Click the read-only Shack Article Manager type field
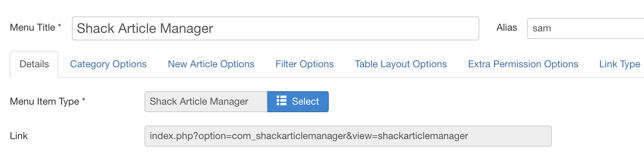 [206, 102]
